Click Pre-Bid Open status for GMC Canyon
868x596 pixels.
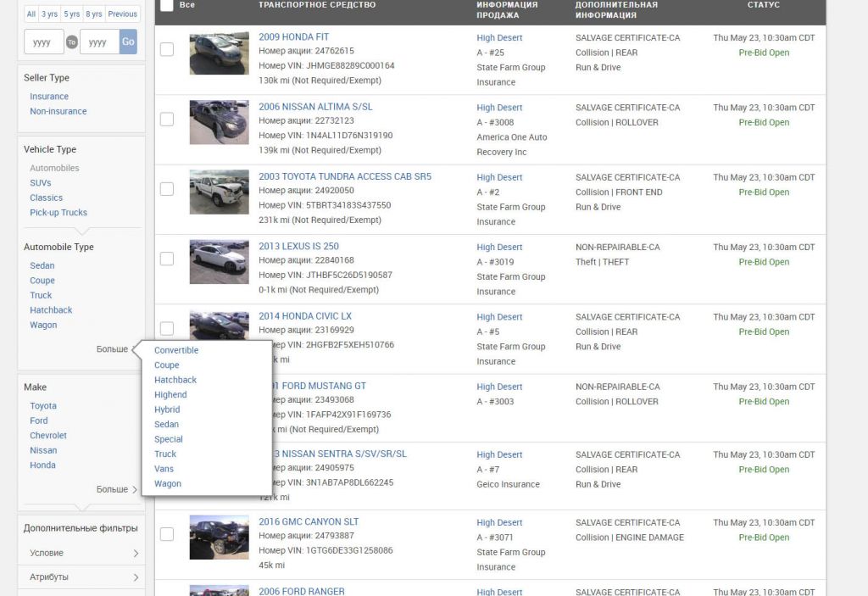point(764,538)
